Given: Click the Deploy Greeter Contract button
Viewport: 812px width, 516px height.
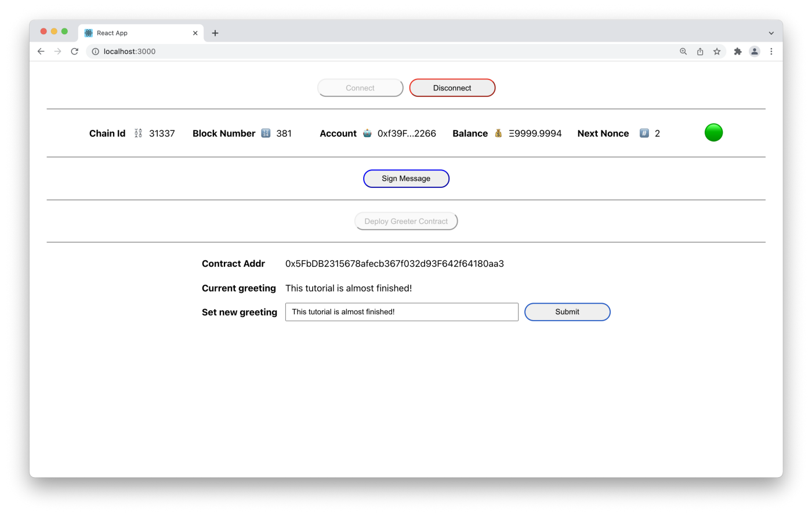Looking at the screenshot, I should [x=406, y=221].
